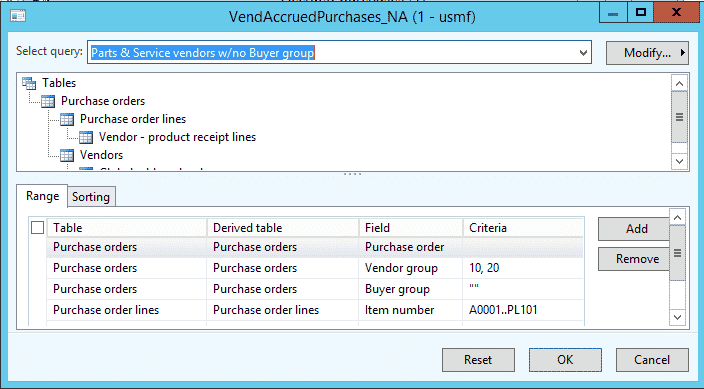Click the tables tree scrollbar up arrow
This screenshot has height=389, width=704.
(679, 84)
